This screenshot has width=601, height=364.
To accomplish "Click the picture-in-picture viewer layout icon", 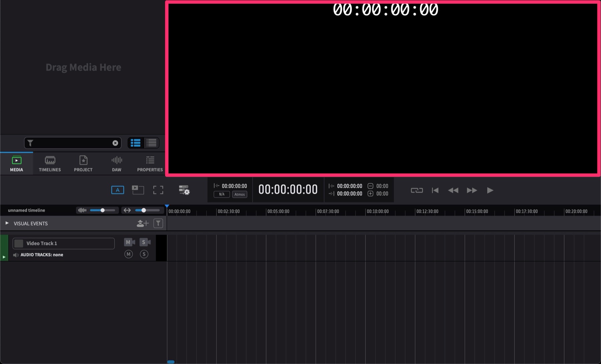I will (138, 190).
